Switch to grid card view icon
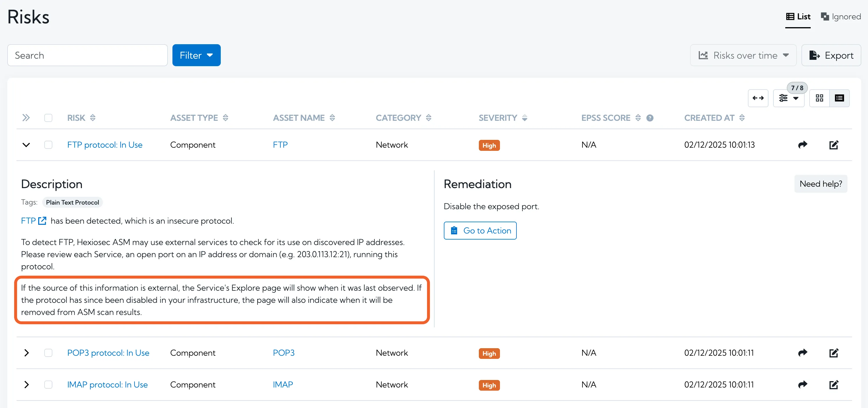 (x=819, y=98)
